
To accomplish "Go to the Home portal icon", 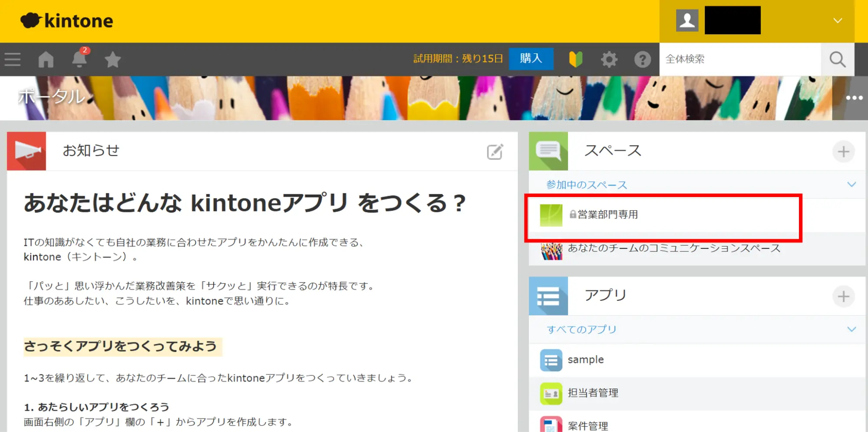I will point(46,59).
